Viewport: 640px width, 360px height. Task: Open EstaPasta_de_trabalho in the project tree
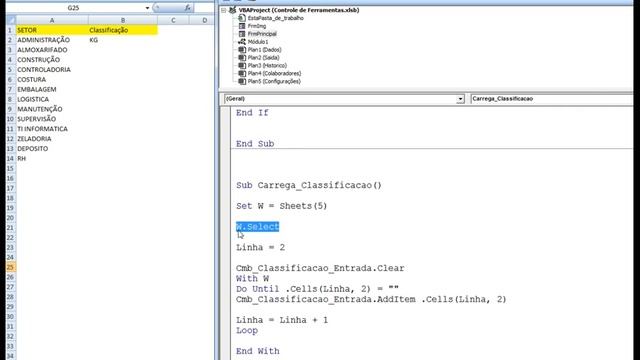276,18
